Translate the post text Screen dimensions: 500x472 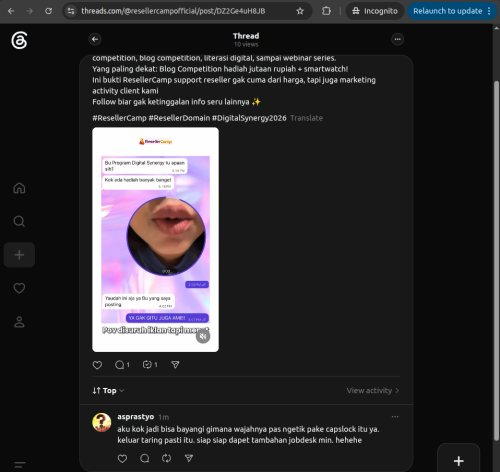[x=306, y=118]
